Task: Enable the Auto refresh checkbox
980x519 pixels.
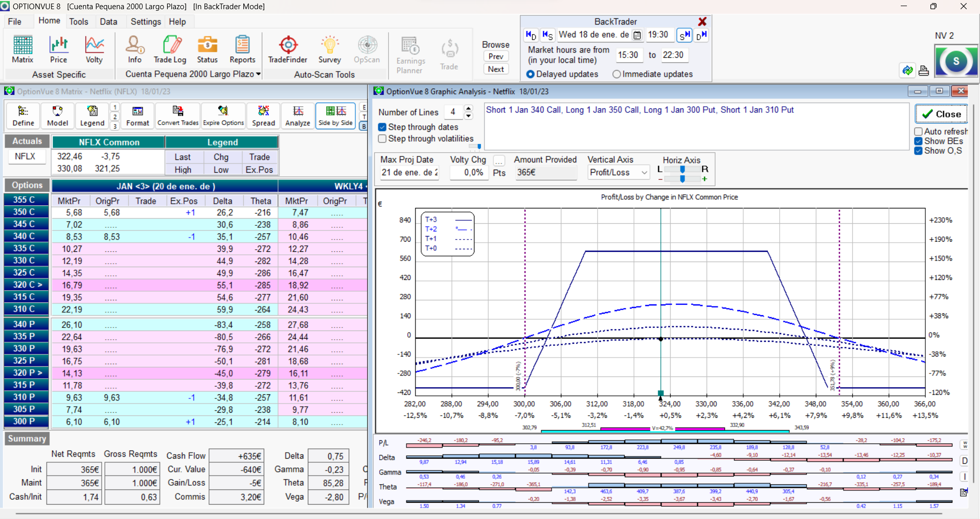Action: pos(919,131)
